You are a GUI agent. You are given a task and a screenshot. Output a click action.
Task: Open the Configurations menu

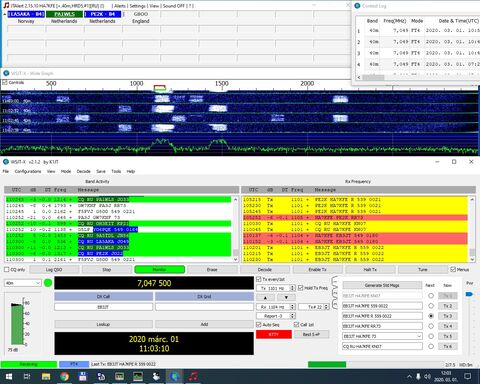[x=28, y=171]
